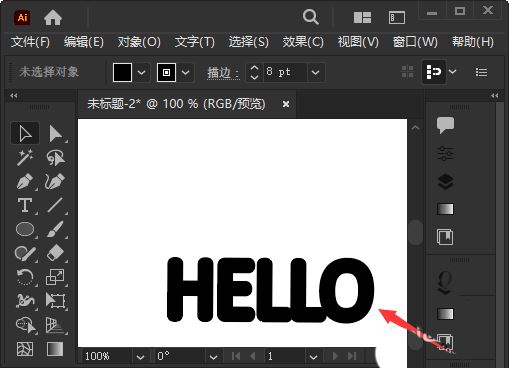Open the arrange documents icon
509x368 pixels.
(362, 17)
